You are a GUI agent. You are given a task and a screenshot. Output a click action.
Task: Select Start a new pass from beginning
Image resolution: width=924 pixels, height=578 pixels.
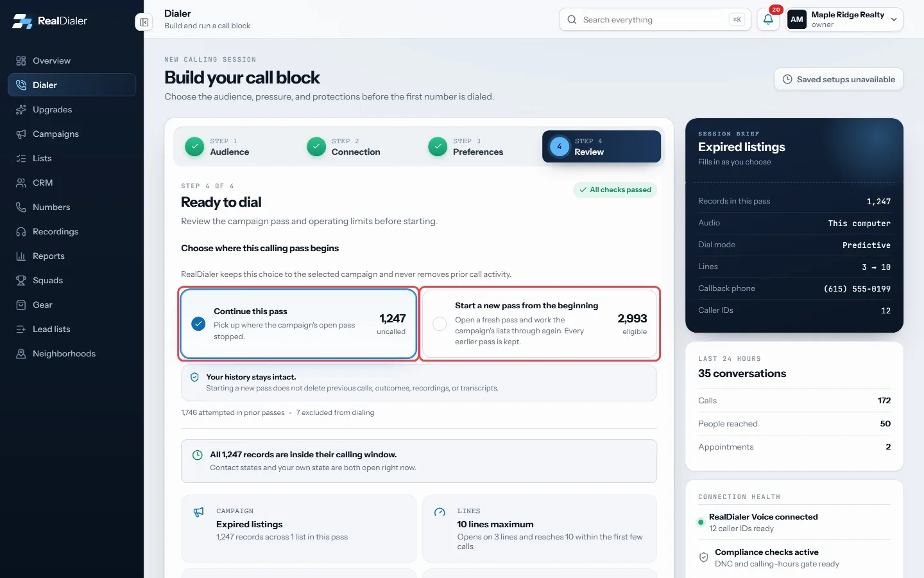click(540, 324)
